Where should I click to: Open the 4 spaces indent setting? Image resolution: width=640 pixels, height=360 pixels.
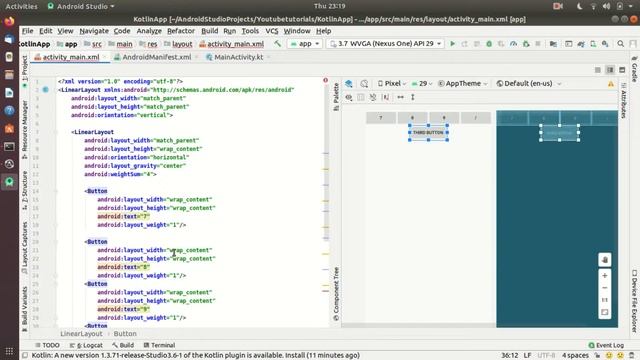pos(575,355)
